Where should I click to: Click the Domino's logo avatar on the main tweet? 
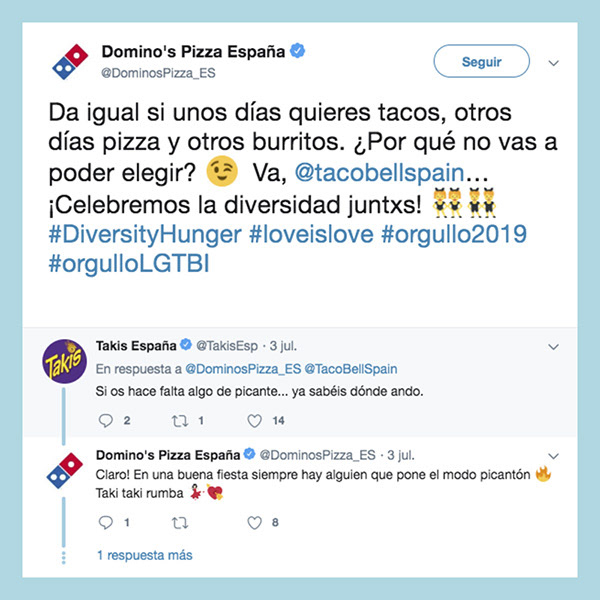point(70,62)
